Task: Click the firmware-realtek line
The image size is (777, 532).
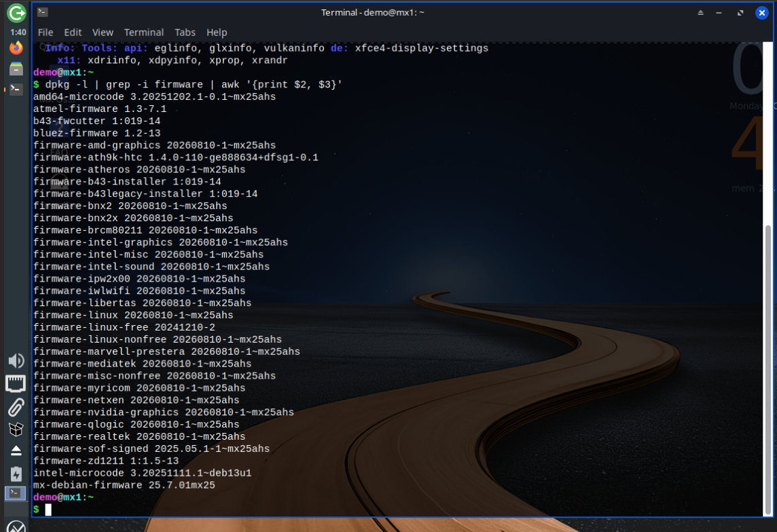Action: click(139, 436)
